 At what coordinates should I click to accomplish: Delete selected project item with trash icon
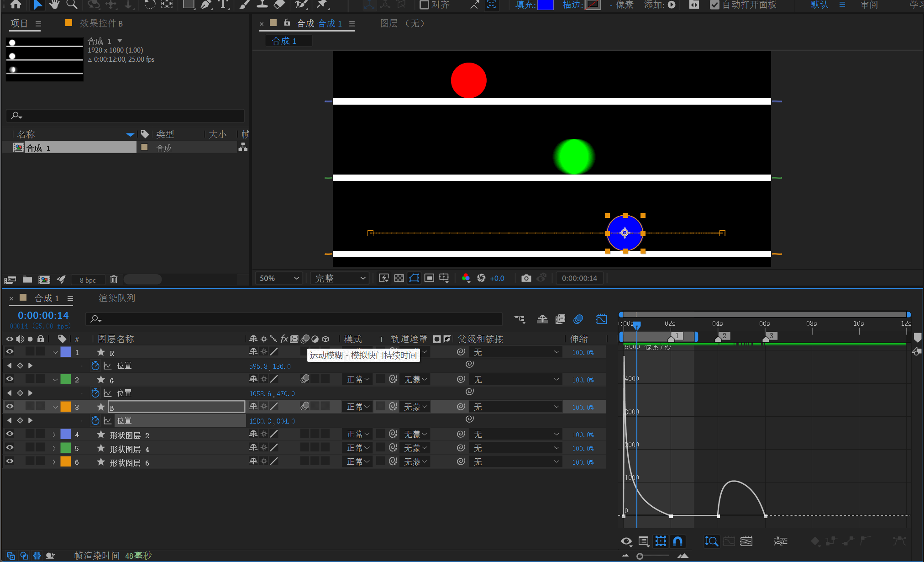point(114,279)
